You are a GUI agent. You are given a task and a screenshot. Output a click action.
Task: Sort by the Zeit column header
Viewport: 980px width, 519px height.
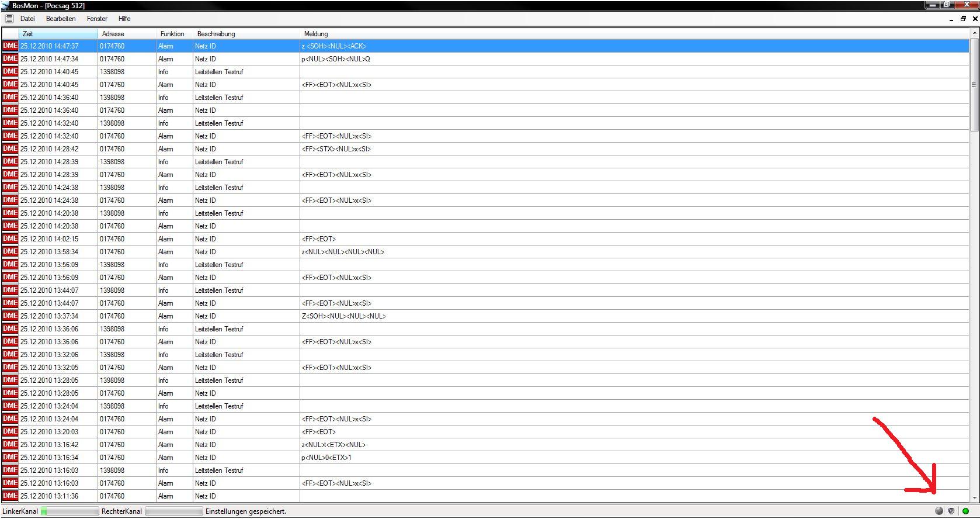tap(58, 34)
